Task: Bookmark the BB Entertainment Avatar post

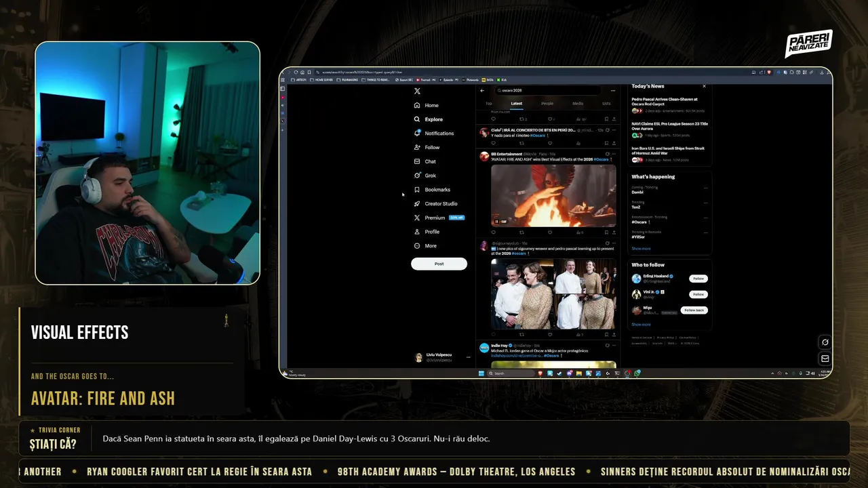Action: (x=606, y=232)
